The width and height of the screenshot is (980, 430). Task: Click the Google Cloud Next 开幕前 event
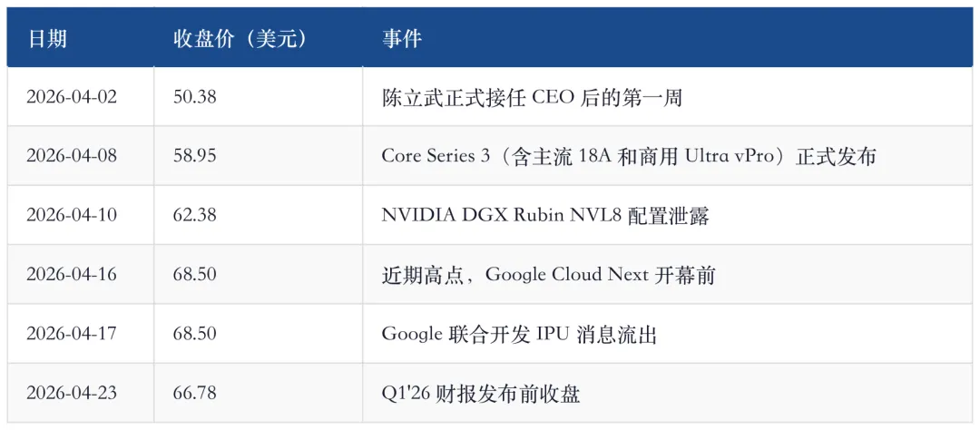coord(548,275)
